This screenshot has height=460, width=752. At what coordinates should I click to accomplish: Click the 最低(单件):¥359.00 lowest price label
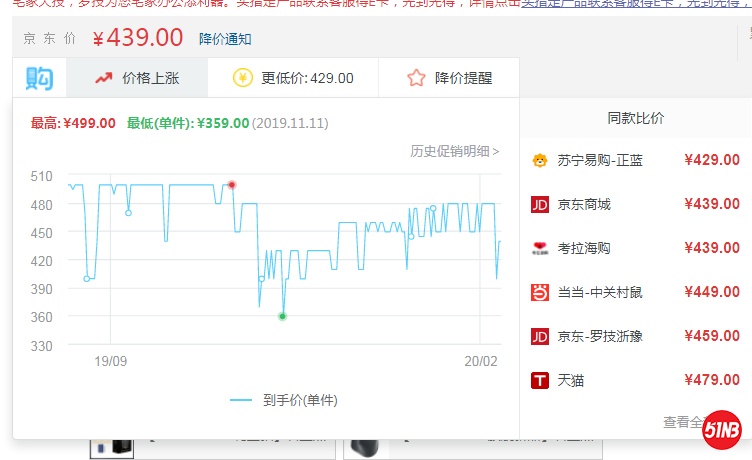(188, 123)
